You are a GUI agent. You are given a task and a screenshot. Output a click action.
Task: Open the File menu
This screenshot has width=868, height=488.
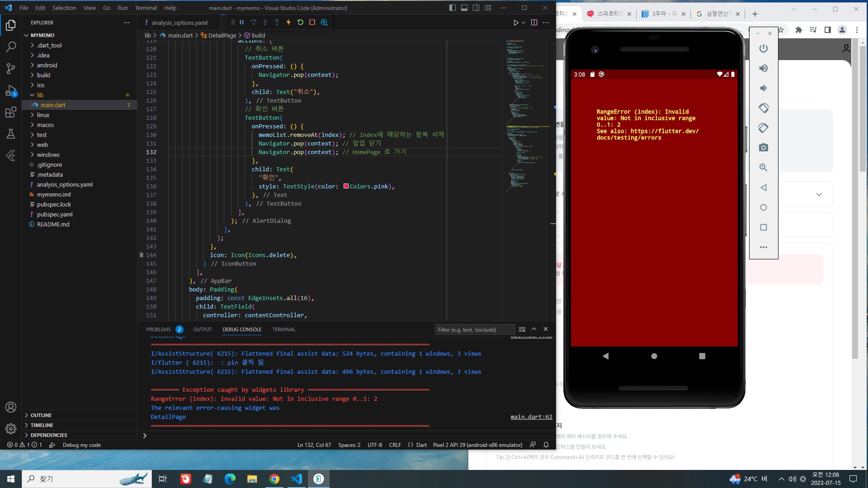pos(24,8)
